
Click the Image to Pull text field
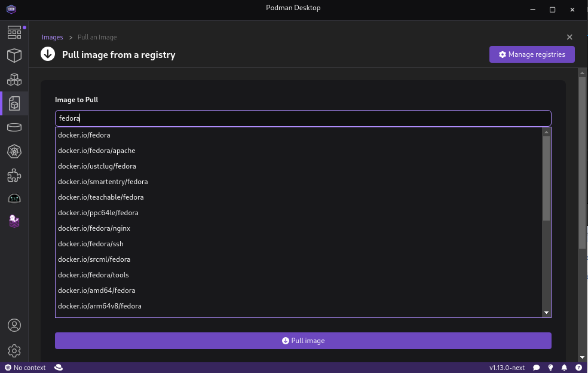302,118
